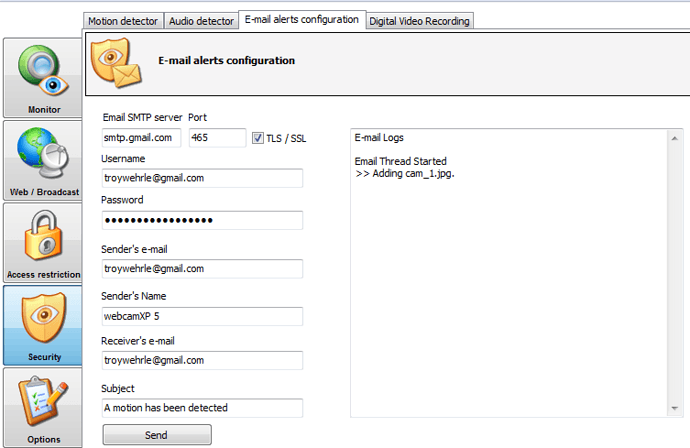Open the Access restriction section

tap(43, 243)
